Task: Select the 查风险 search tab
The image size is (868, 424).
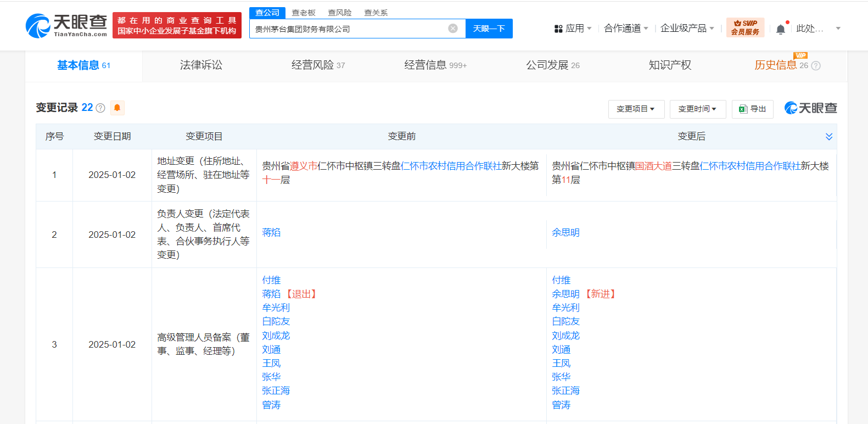Action: [340, 13]
